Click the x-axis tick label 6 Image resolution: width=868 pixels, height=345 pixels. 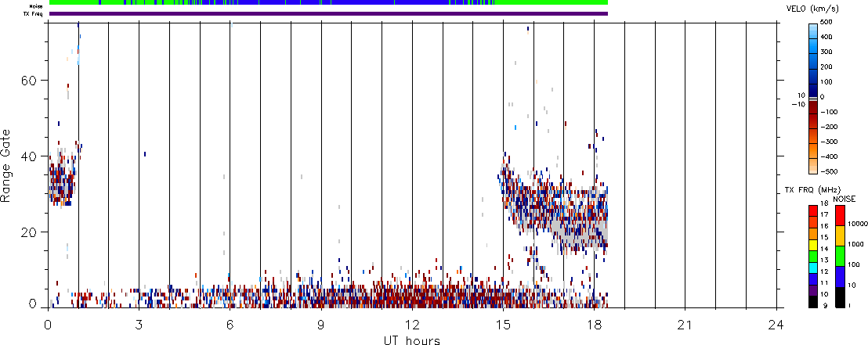pos(230,324)
